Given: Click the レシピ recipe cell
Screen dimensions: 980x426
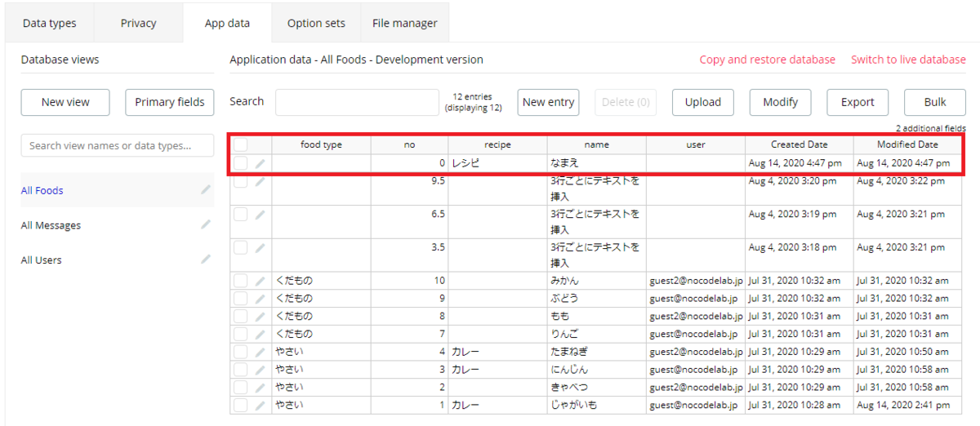Looking at the screenshot, I should [497, 163].
